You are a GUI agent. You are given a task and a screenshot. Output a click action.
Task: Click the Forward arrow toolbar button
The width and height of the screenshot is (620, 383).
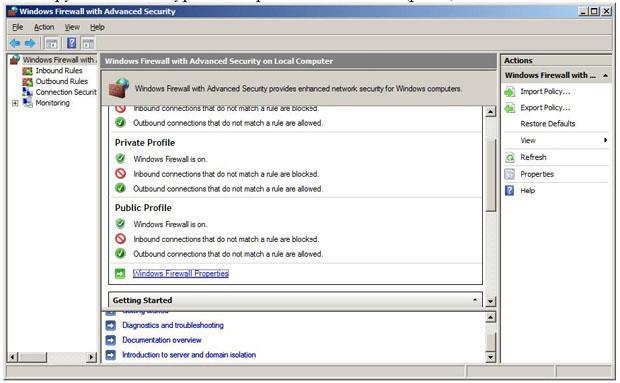30,43
